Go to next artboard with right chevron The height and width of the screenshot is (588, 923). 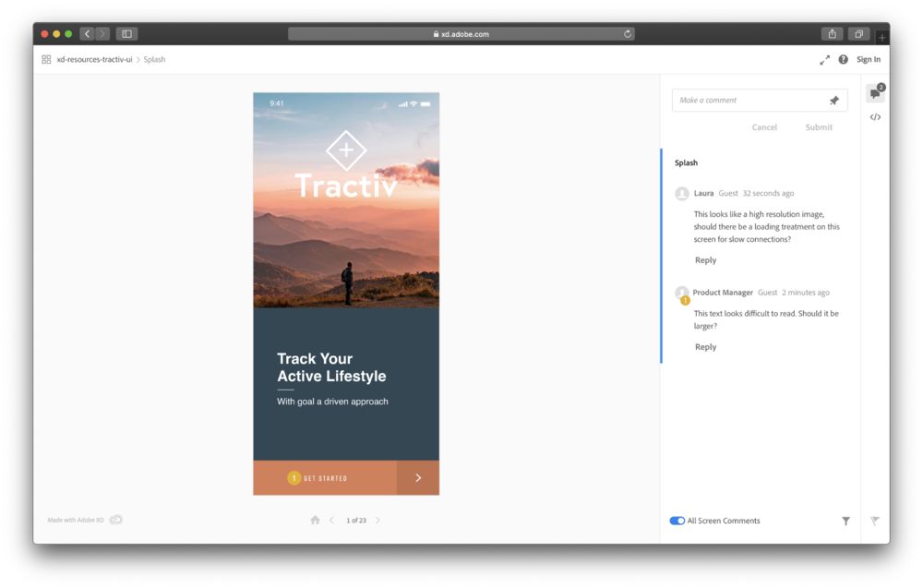coord(378,520)
